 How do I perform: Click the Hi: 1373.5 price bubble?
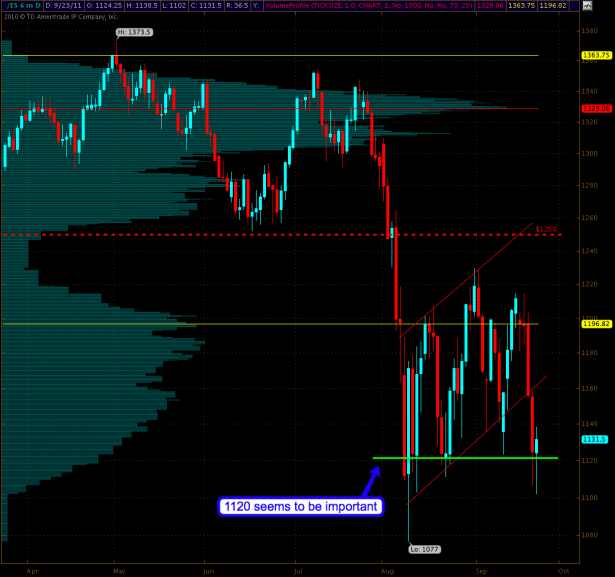(x=135, y=32)
